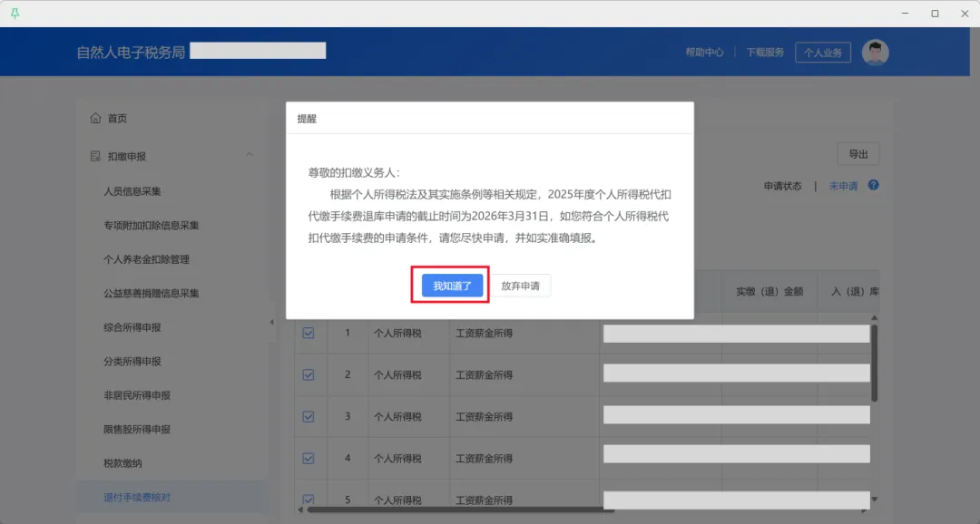Open 人员信息采集 in the sidebar

[132, 191]
